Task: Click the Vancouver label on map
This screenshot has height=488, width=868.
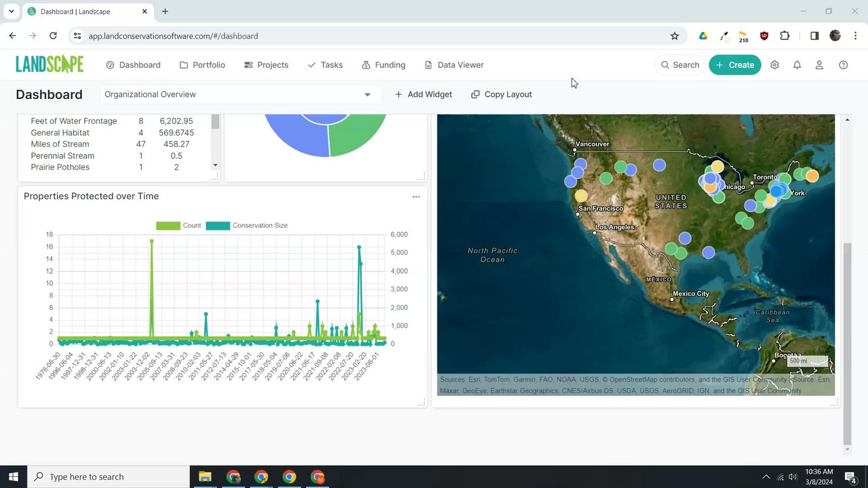Action: click(592, 144)
